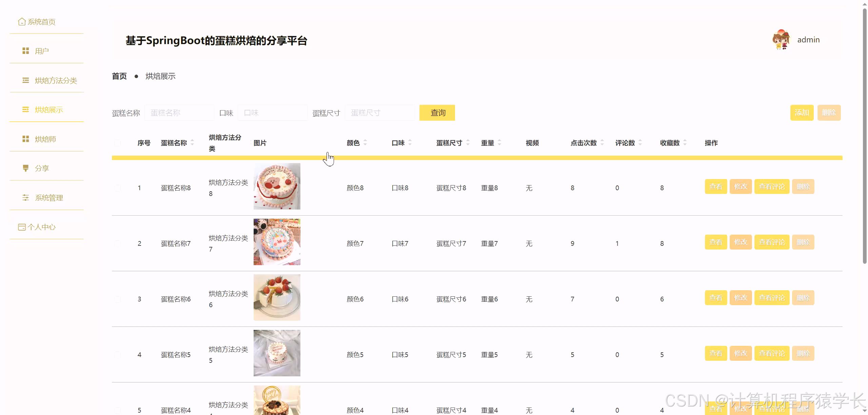Check the checkbox for row 蛋糕名称8
This screenshot has height=415, width=868.
point(118,187)
